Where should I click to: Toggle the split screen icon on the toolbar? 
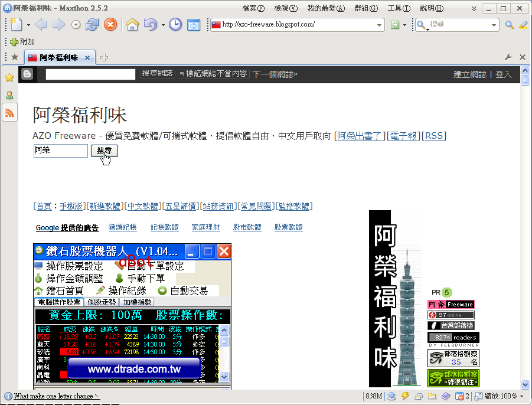[x=194, y=24]
